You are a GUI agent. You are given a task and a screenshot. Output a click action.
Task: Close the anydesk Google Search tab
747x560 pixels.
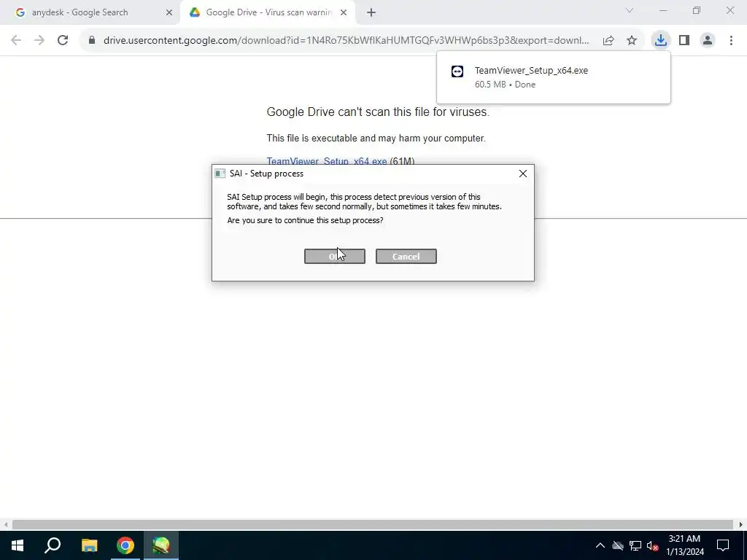[x=169, y=13]
